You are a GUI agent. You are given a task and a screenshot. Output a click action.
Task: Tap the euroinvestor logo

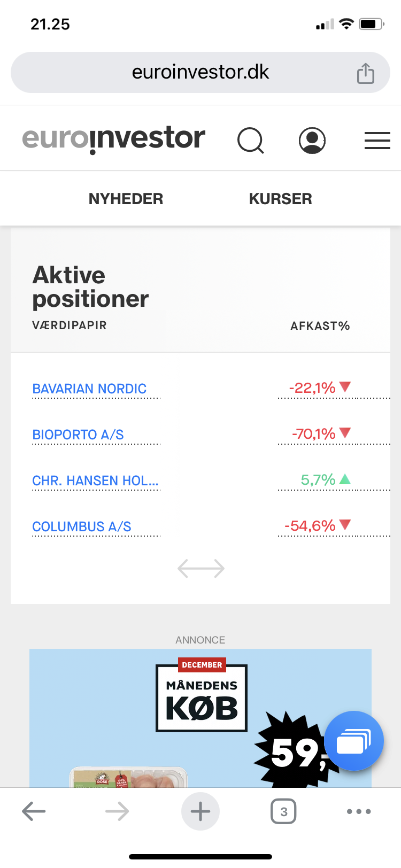point(114,139)
